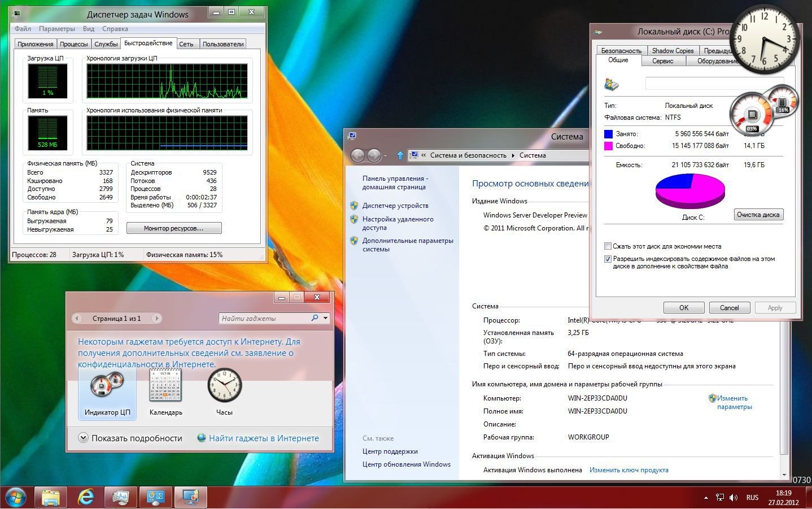Select System window taskbar icon
The width and height of the screenshot is (812, 509).
pyautogui.click(x=191, y=498)
